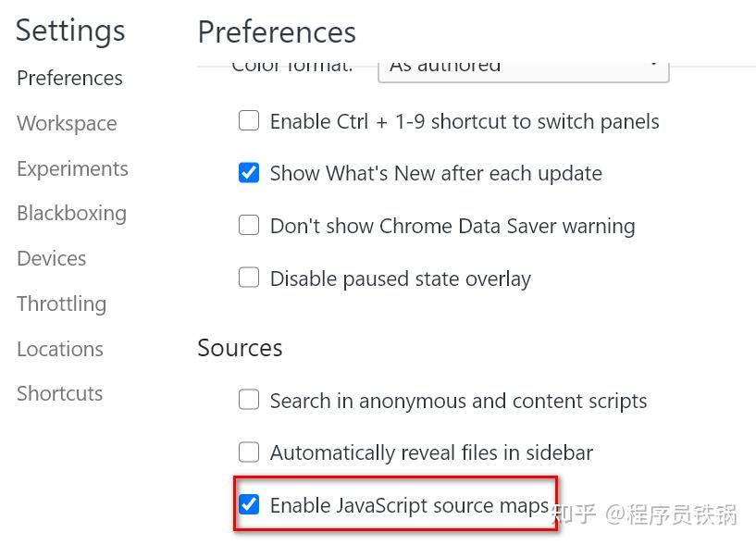This screenshot has height=545, width=756.
Task: Select the Throttling settings section
Action: pos(61,303)
